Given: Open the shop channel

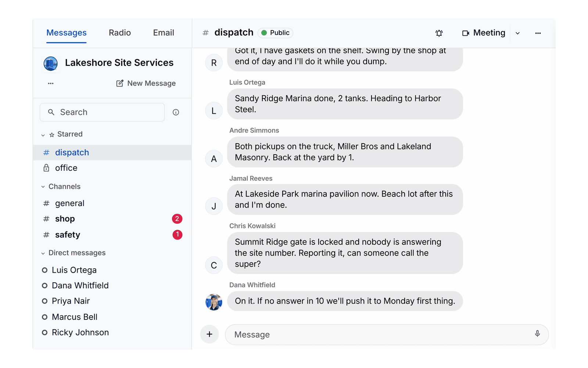Looking at the screenshot, I should click(x=112, y=219).
